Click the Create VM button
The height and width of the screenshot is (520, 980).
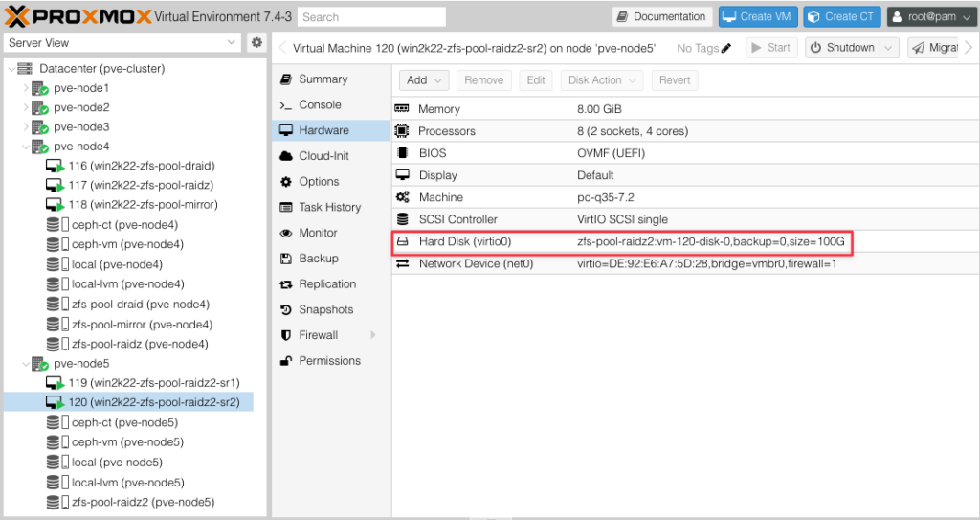[x=758, y=17]
